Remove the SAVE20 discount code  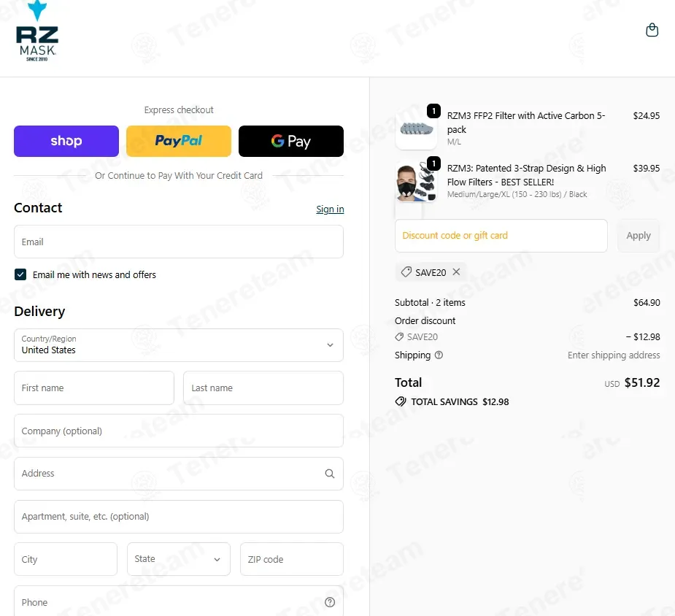click(456, 272)
